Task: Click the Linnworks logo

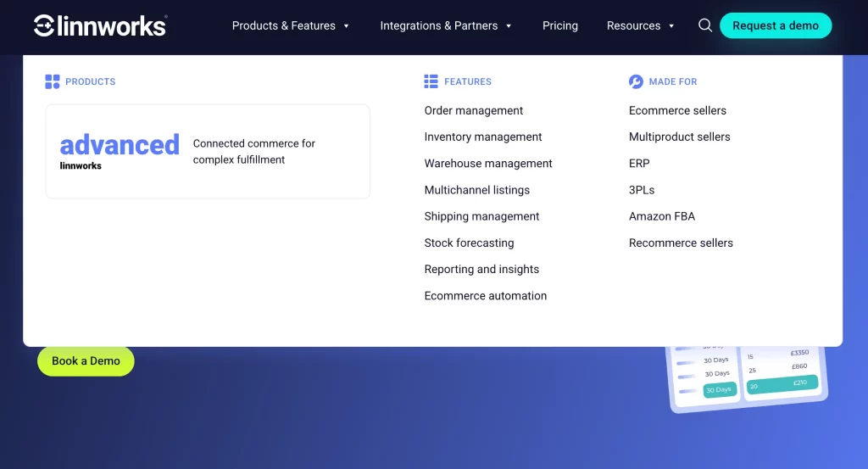Action: [x=100, y=25]
